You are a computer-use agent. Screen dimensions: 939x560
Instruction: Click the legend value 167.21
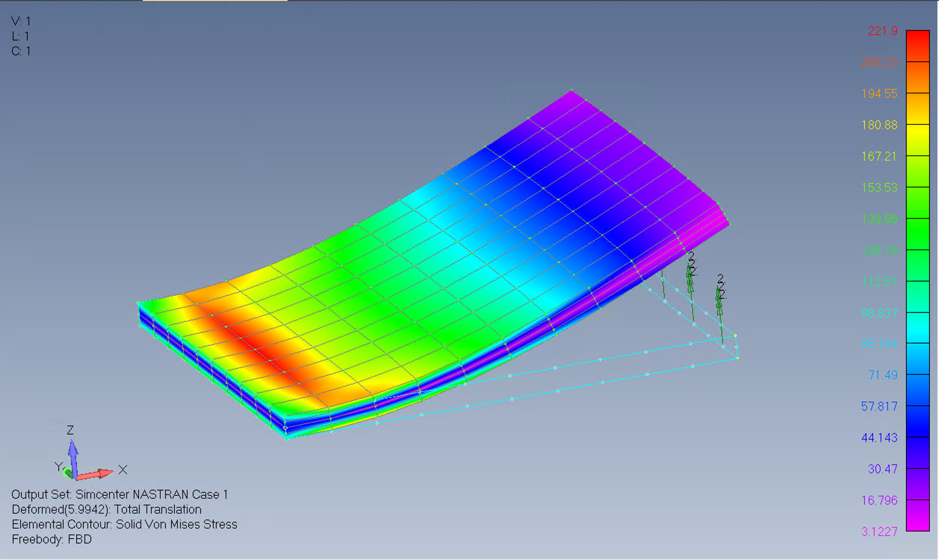click(879, 156)
